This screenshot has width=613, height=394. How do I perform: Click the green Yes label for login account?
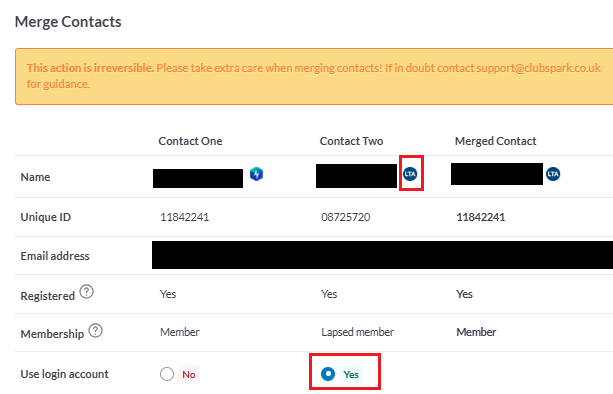coord(351,374)
